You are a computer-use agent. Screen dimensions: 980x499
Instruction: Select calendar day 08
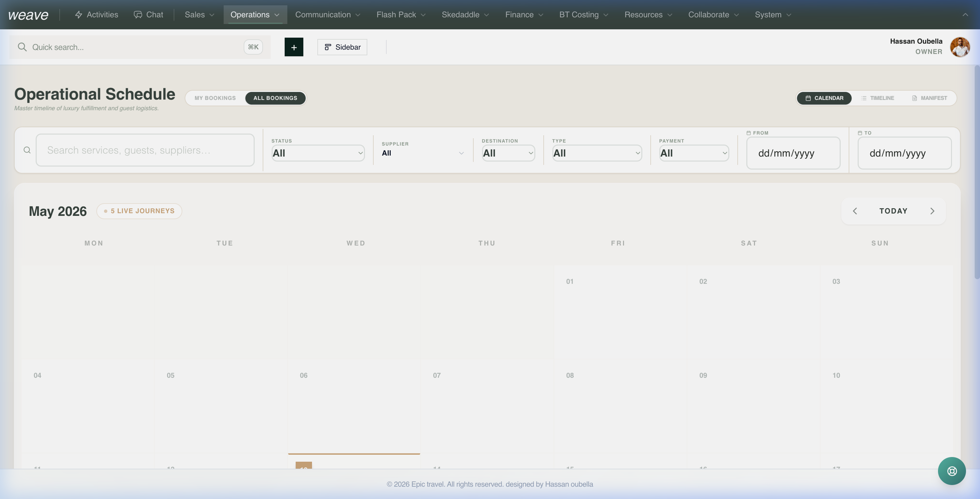click(620, 406)
